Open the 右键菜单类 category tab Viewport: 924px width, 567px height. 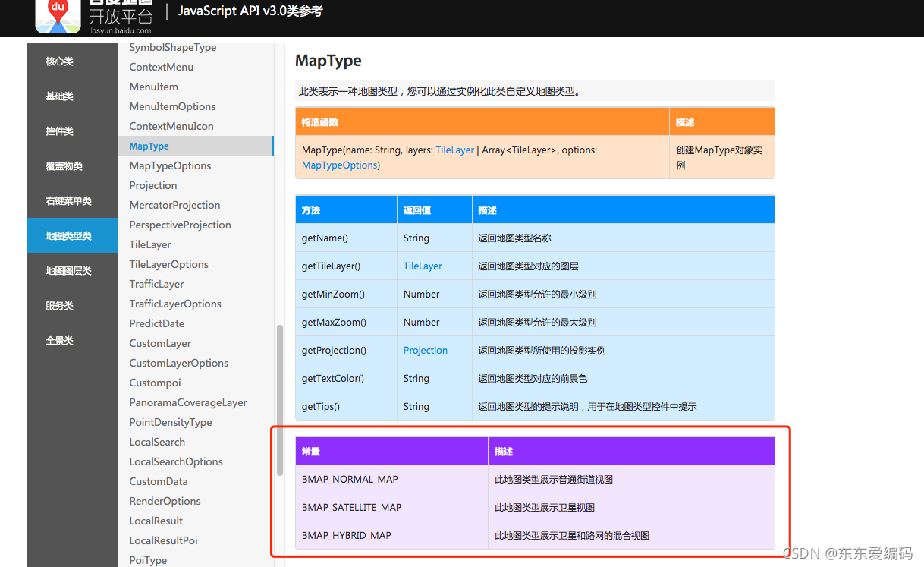tap(73, 201)
